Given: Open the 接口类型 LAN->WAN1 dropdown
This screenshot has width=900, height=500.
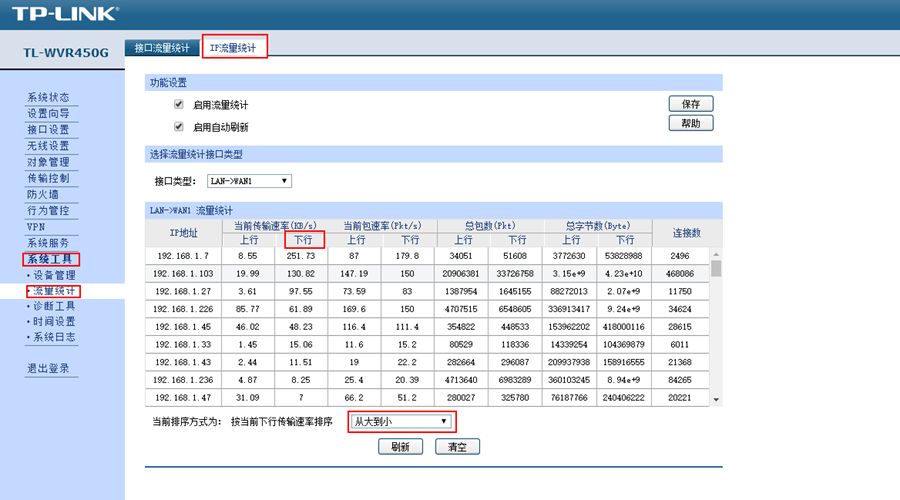Looking at the screenshot, I should pyautogui.click(x=248, y=181).
